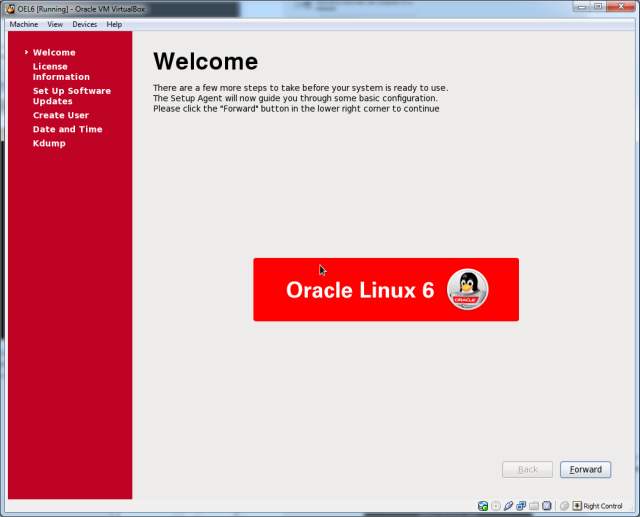Click the hard disk activity status icon
Viewport: 640px width, 517px height.
[483, 506]
